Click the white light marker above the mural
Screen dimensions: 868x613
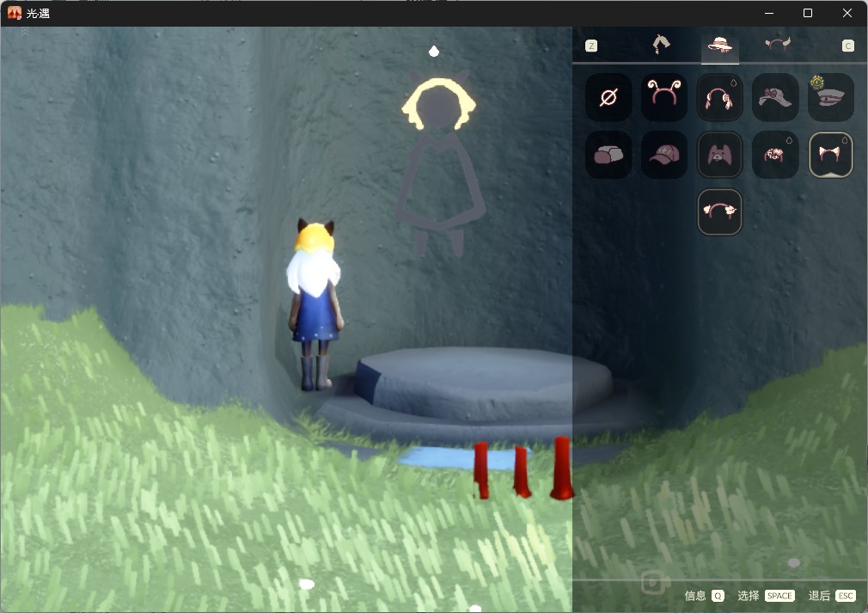click(434, 52)
